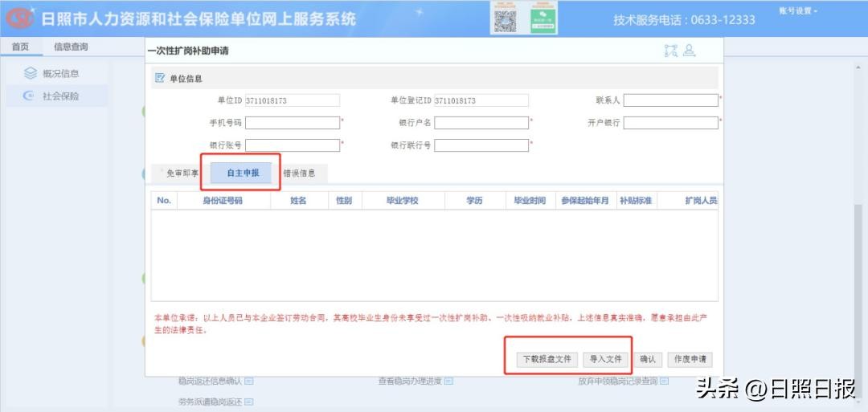Click the QR code image in banner
The width and height of the screenshot is (868, 412).
[x=504, y=18]
